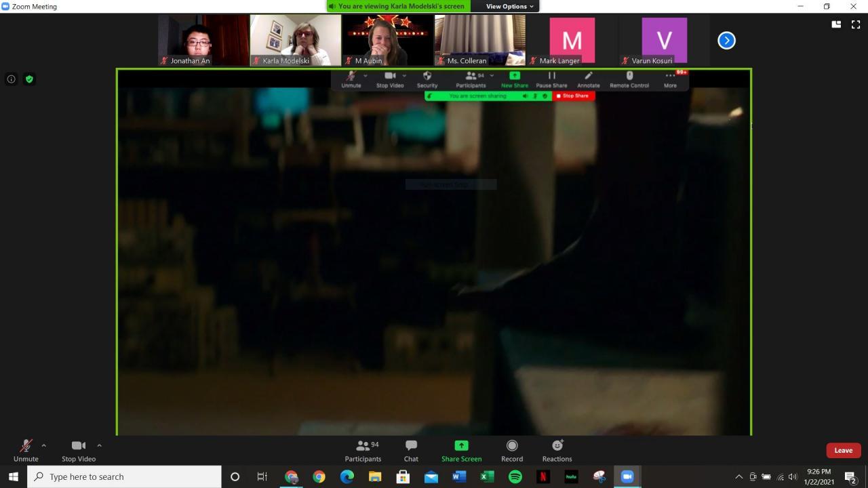Open File Explorer from the taskbar
The width and height of the screenshot is (868, 488).
[x=375, y=476]
